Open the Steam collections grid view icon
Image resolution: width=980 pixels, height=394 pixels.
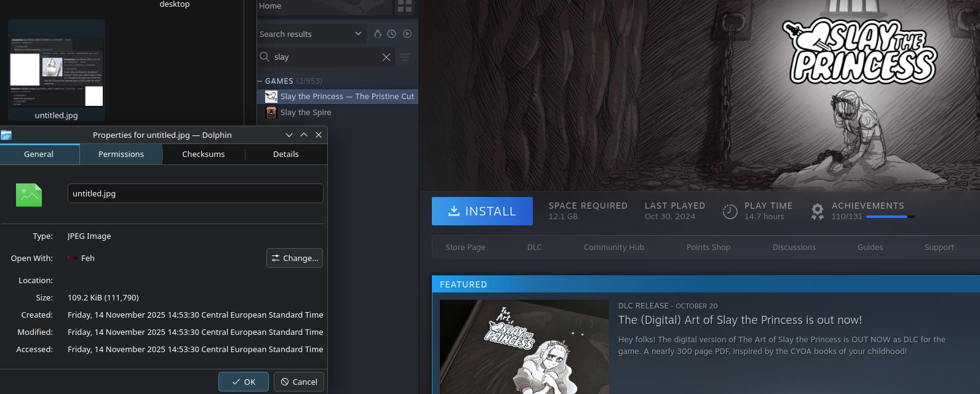click(x=404, y=6)
